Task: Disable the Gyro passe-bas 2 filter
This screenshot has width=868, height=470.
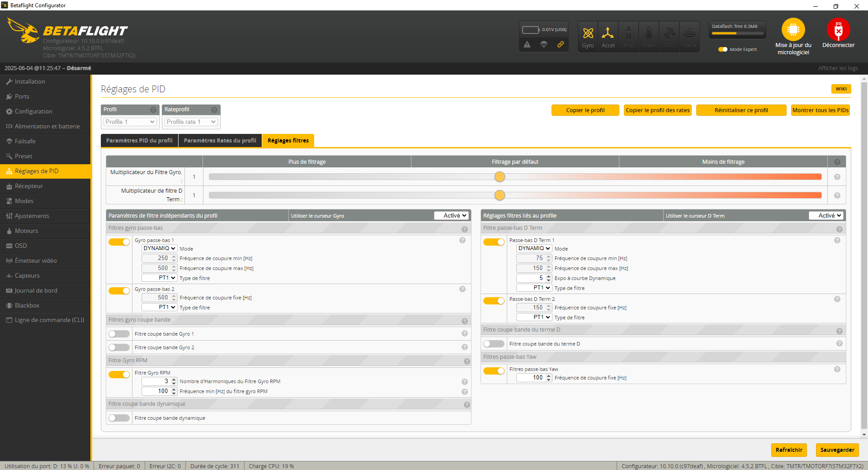Action: click(x=119, y=291)
